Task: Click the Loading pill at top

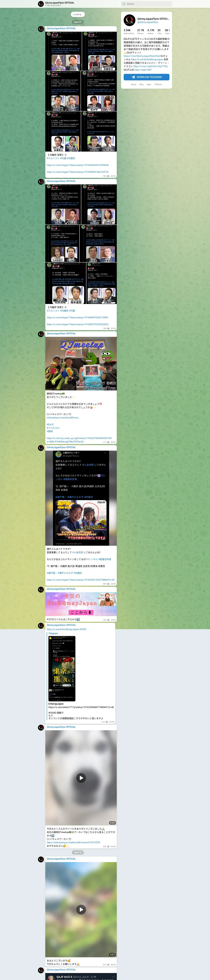Action: click(x=77, y=15)
